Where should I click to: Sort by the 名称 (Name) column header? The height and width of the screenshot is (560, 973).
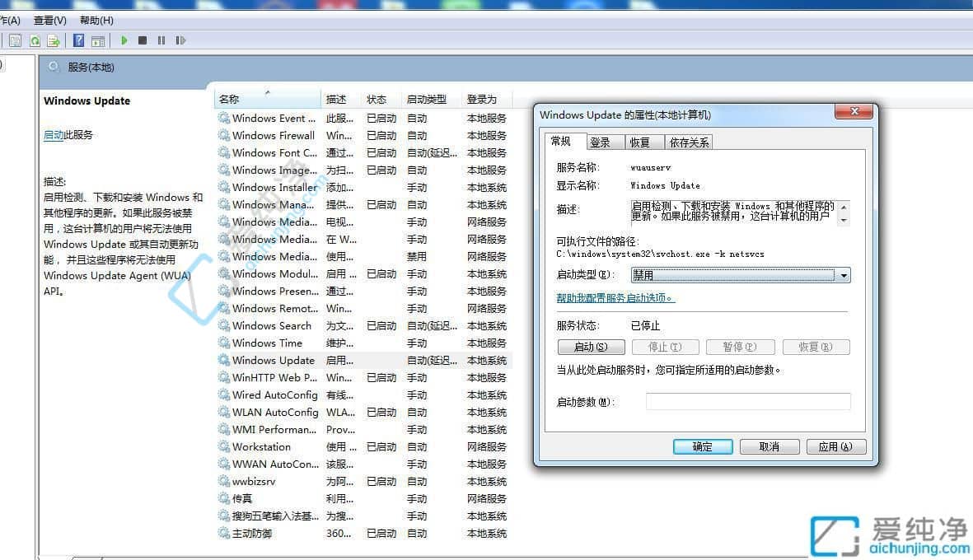point(268,99)
